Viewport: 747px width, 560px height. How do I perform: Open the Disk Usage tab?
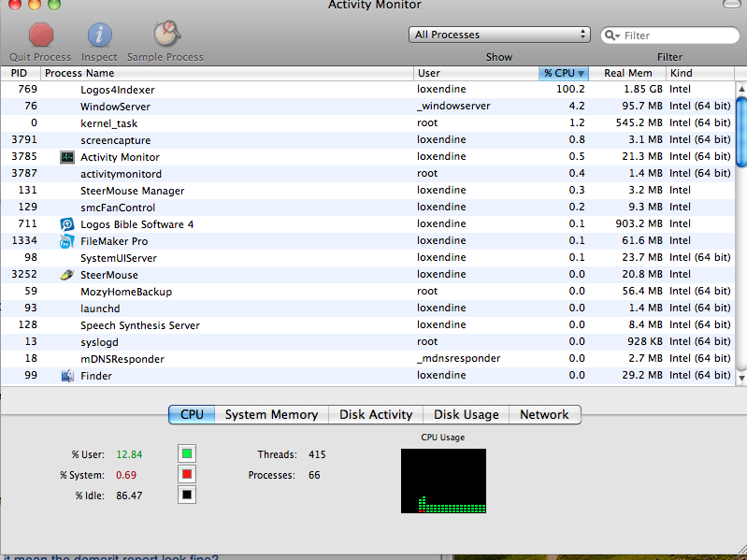pos(467,414)
